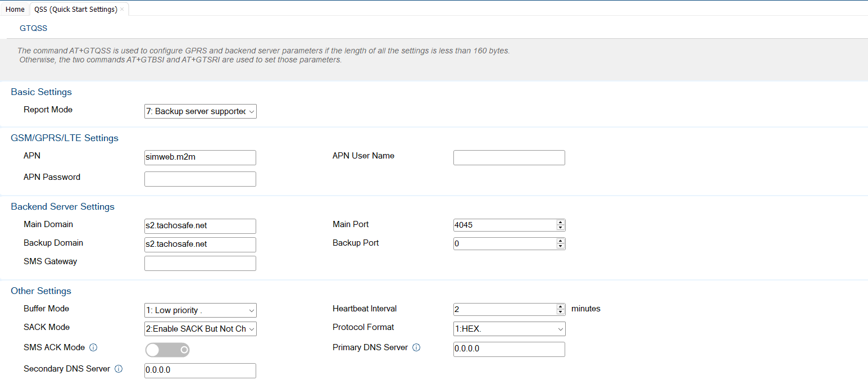Click the Secondary DNS Server info icon
Viewport: 868px width, 380px height.
tap(119, 369)
